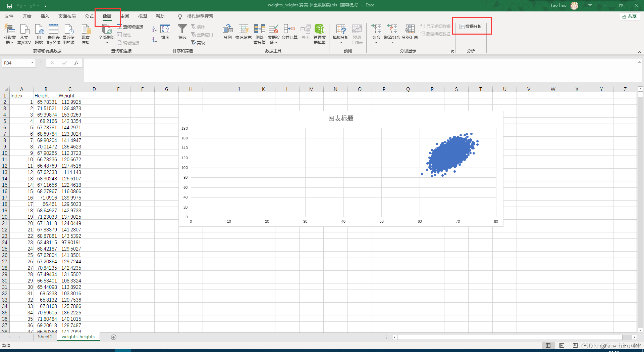The height and width of the screenshot is (352, 644).
Task: Click 现有连接 (Existing Connections) icon
Action: coord(86,34)
